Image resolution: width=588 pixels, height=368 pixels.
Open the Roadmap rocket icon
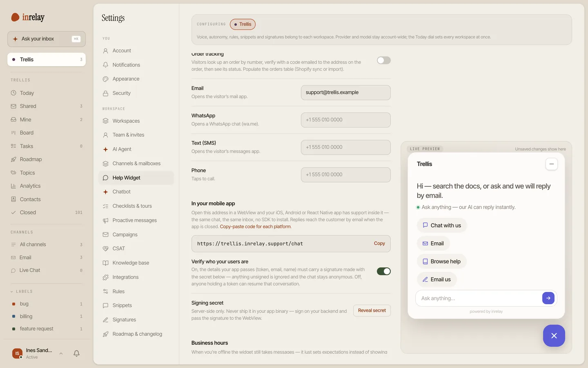[x=13, y=159]
